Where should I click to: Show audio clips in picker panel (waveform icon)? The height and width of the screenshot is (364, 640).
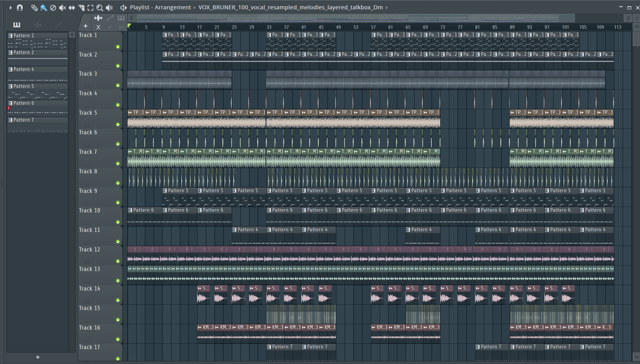point(38,24)
